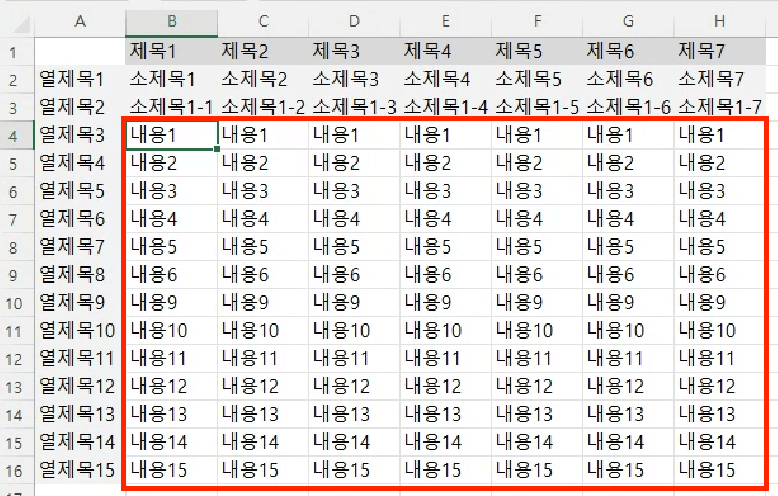Click cell containing 제목4
The width and height of the screenshot is (778, 496).
[x=446, y=51]
